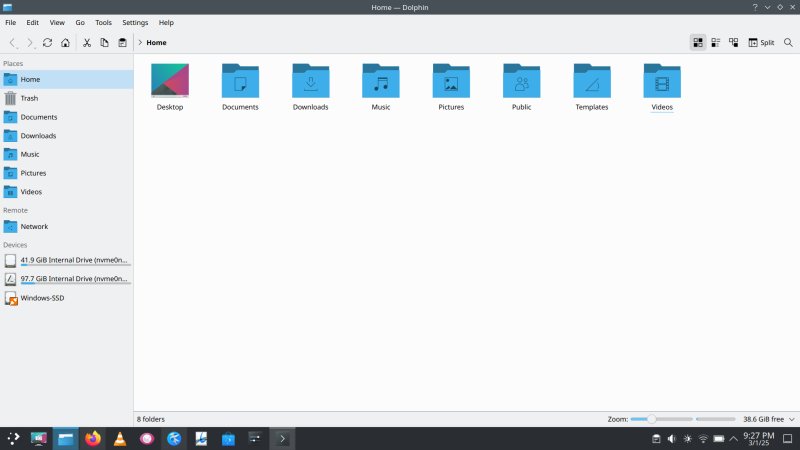
Task: Open the Go menu
Action: pyautogui.click(x=80, y=22)
